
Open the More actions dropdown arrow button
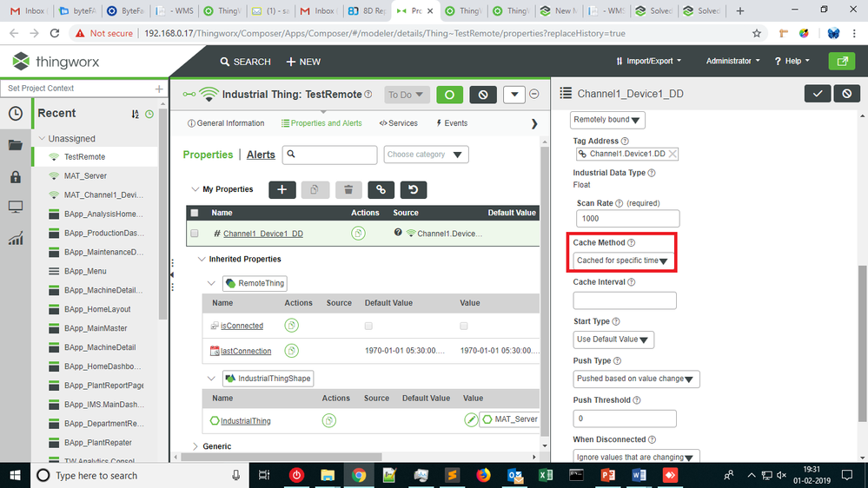[514, 95]
